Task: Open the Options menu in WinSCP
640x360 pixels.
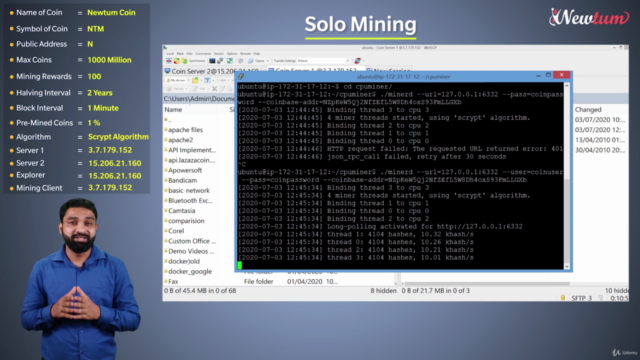Action: pyautogui.click(x=232, y=53)
